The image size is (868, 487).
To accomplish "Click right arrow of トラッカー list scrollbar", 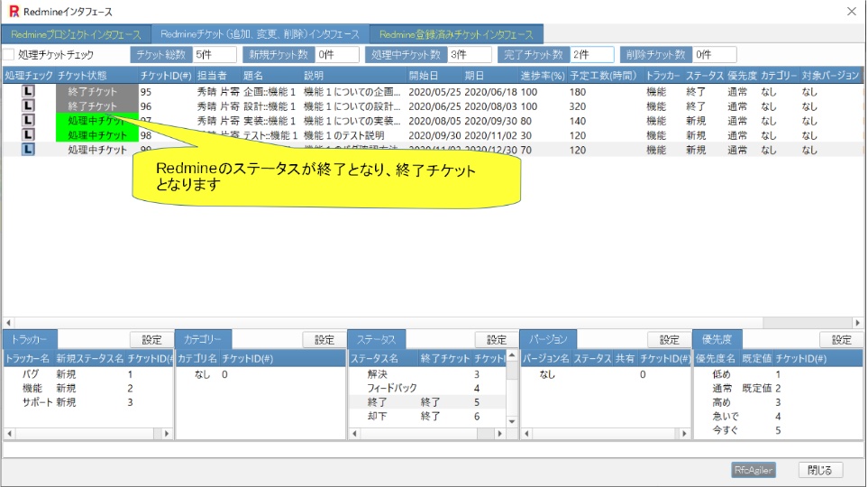I will [167, 434].
